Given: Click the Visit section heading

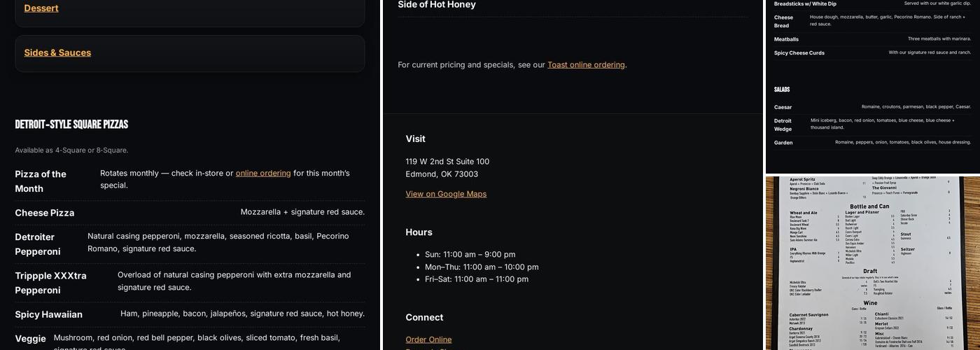Looking at the screenshot, I should [415, 139].
